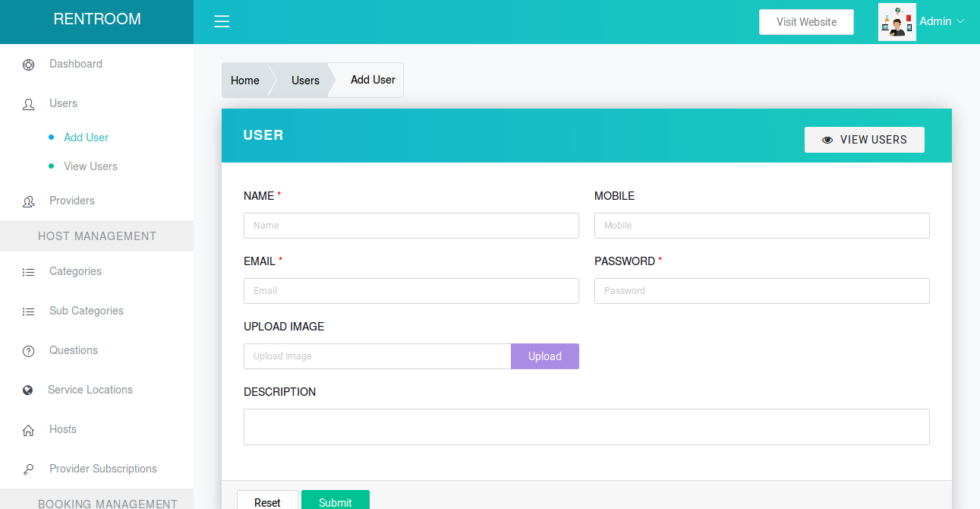Go to Users breadcrumb
The image size is (980, 509).
coord(305,81)
